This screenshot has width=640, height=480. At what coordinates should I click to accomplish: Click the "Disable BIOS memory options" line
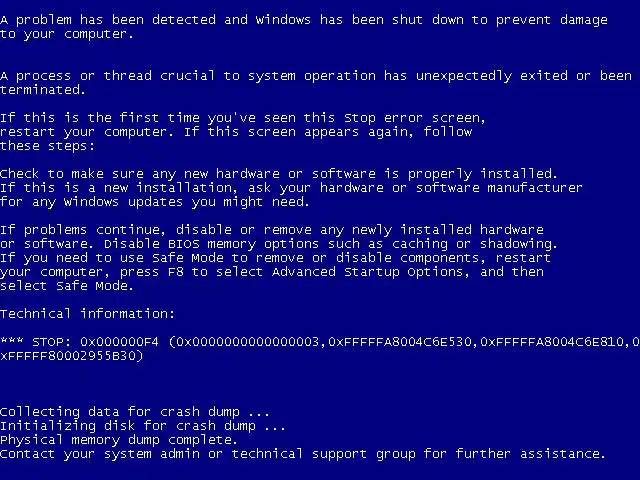pos(279,244)
